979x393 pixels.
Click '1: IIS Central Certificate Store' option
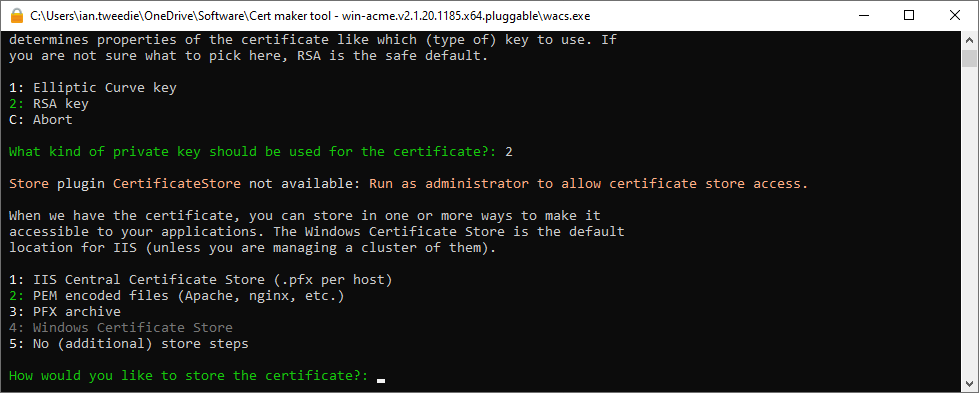point(201,279)
